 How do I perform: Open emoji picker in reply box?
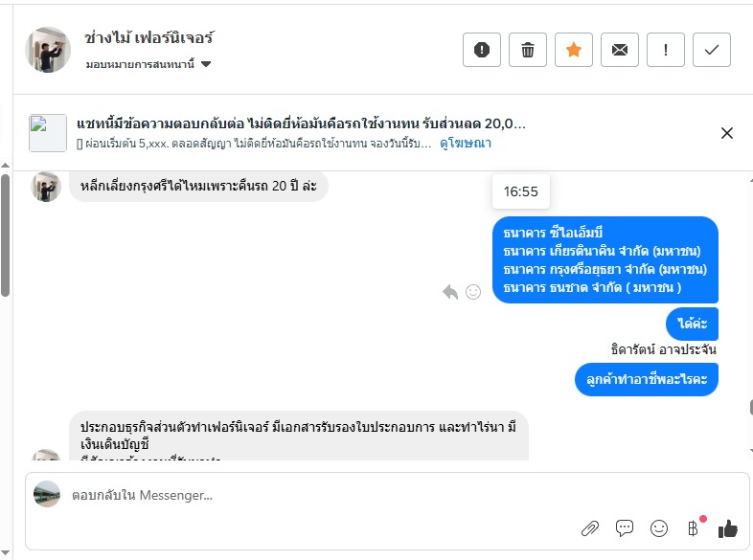pyautogui.click(x=659, y=527)
